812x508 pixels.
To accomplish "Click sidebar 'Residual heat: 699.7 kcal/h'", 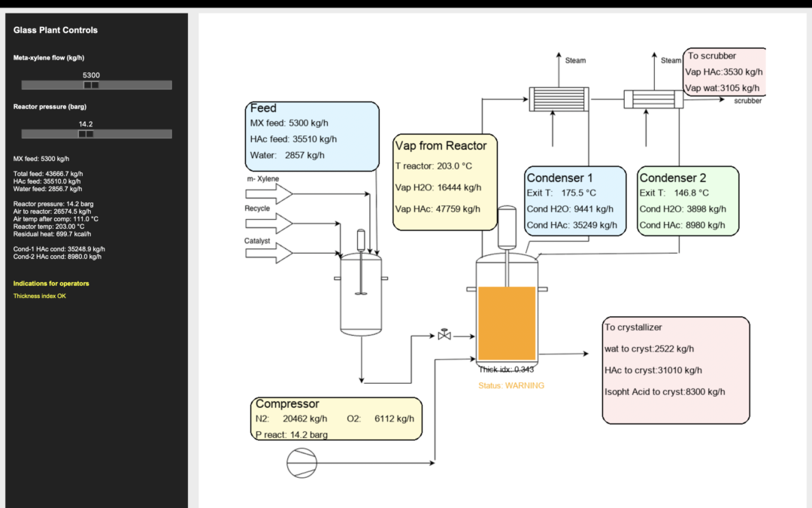I will coord(52,234).
